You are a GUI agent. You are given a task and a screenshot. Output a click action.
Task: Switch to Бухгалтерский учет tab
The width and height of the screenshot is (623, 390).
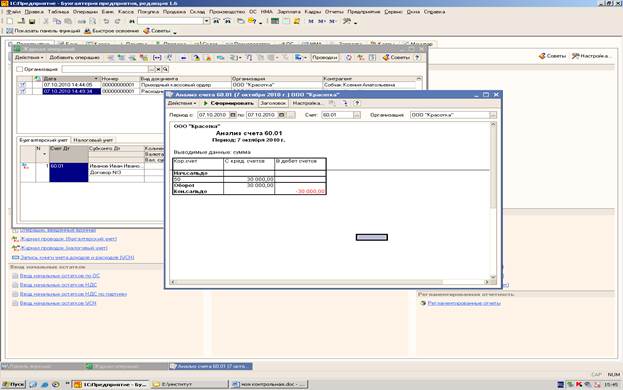coord(44,140)
